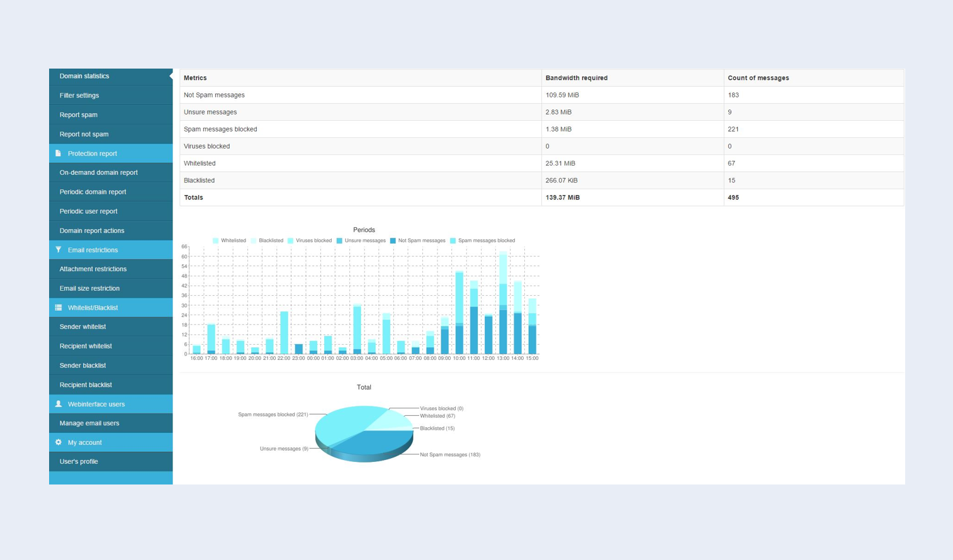Screen dimensions: 953x560
Task: Click the My account gear icon
Action: 59,442
